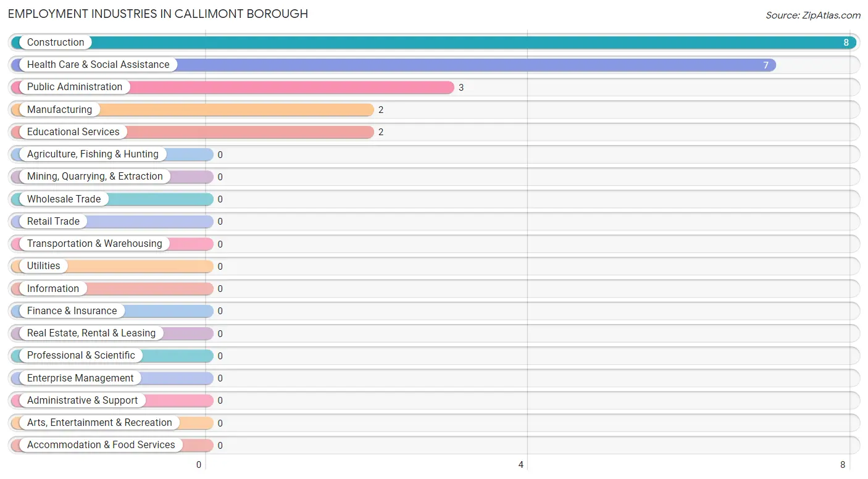The height and width of the screenshot is (479, 868).
Task: Select Accommodation & Food Services label
Action: tap(101, 445)
